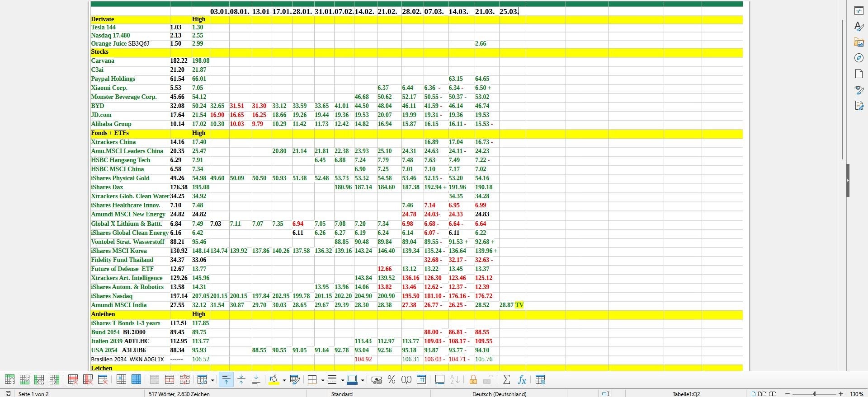Click the 130% zoom level

pos(857,394)
